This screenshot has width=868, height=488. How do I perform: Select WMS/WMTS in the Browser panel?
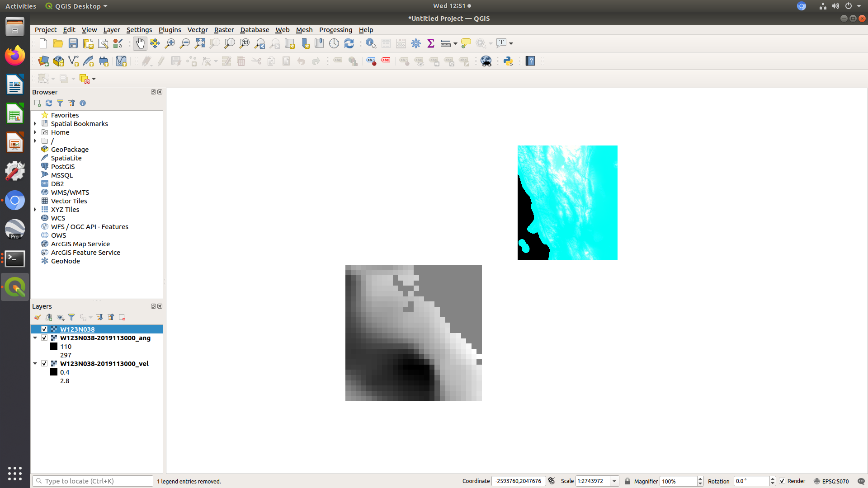(x=70, y=192)
